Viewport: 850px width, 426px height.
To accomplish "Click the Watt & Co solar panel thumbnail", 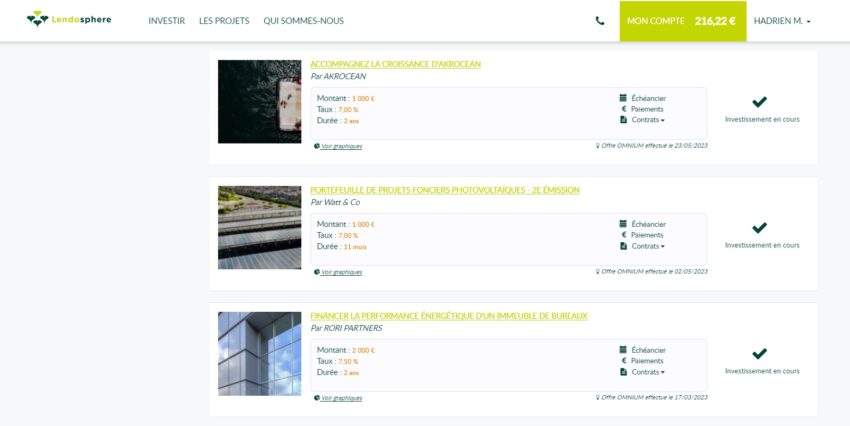I will point(259,227).
